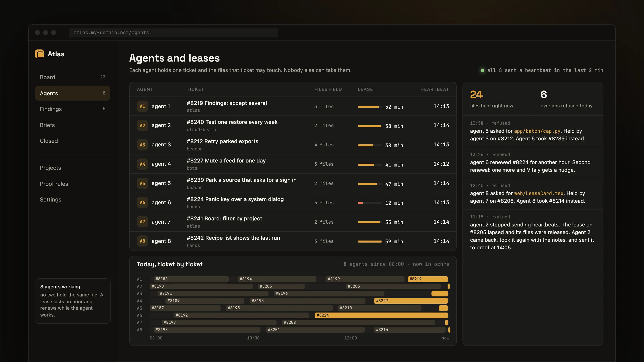The image size is (644, 362).
Task: Click the #8192 timeline bar in row A6
Action: pos(241,315)
